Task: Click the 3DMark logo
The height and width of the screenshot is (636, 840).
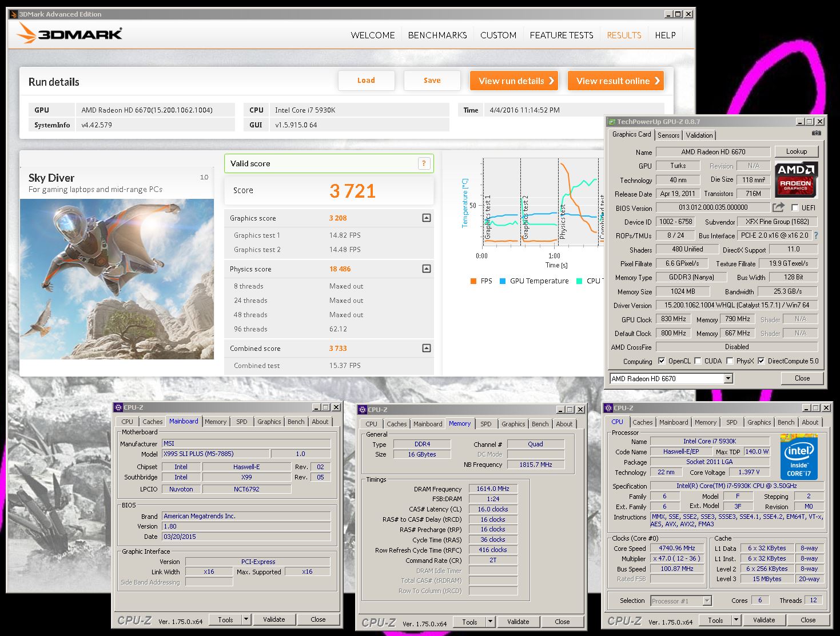Action: pos(69,34)
